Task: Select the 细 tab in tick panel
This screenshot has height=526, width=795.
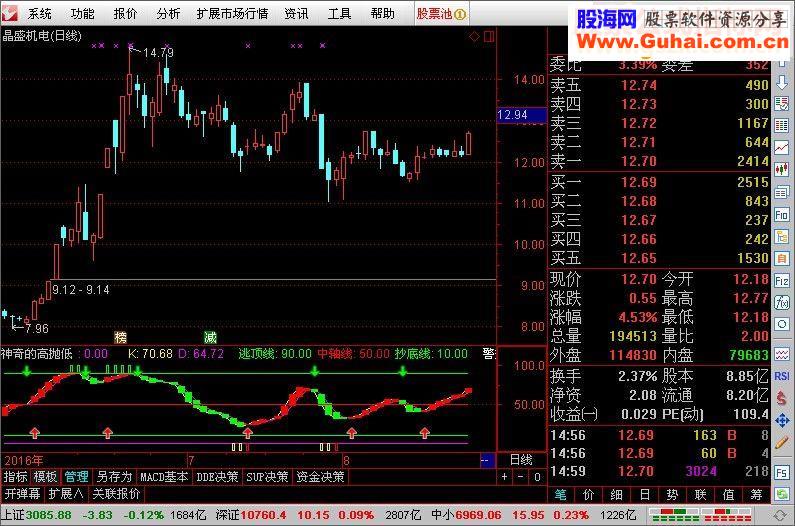Action: 617,494
